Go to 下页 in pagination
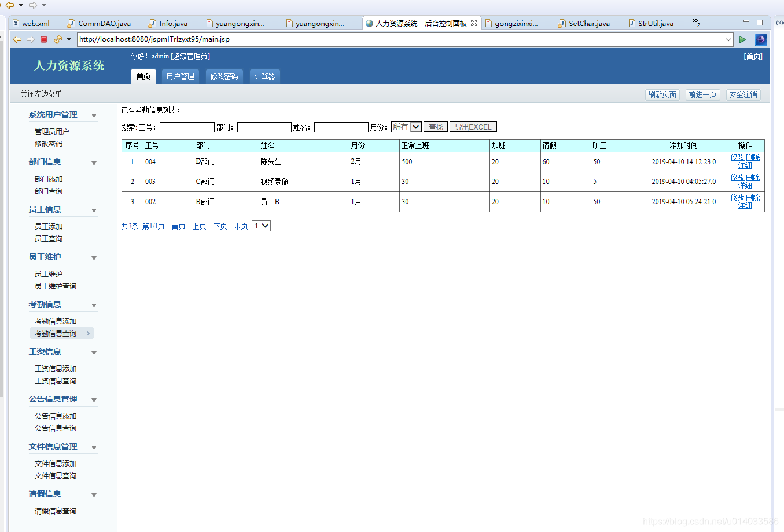This screenshot has height=532, width=784. point(220,226)
